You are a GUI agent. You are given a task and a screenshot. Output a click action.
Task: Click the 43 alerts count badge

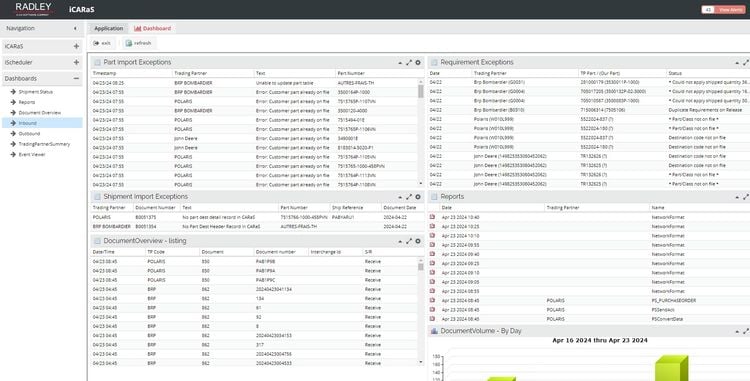(x=708, y=10)
